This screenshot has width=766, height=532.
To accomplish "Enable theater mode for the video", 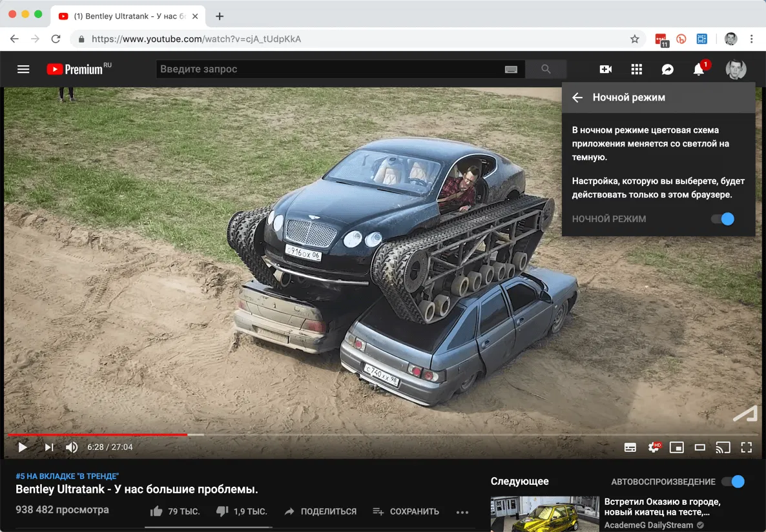I will coord(699,447).
